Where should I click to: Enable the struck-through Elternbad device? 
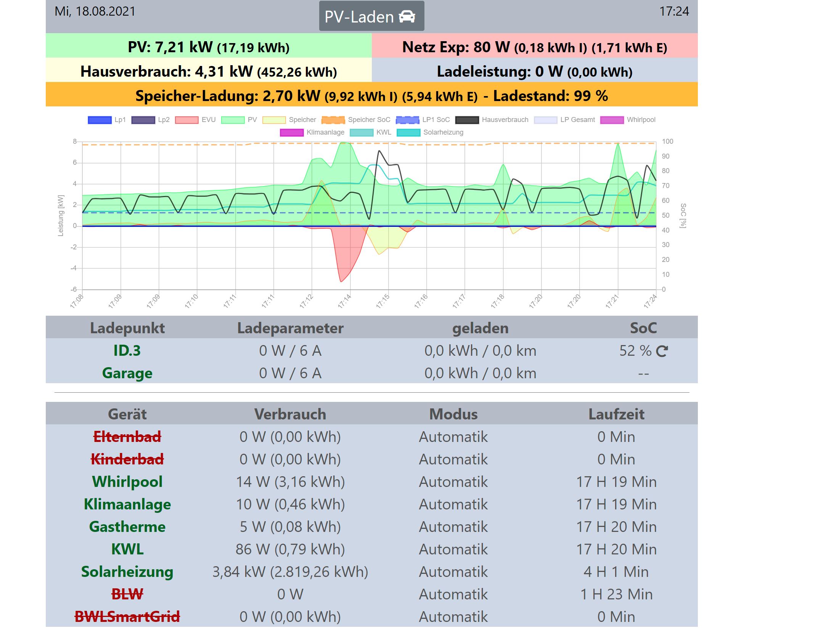click(127, 437)
